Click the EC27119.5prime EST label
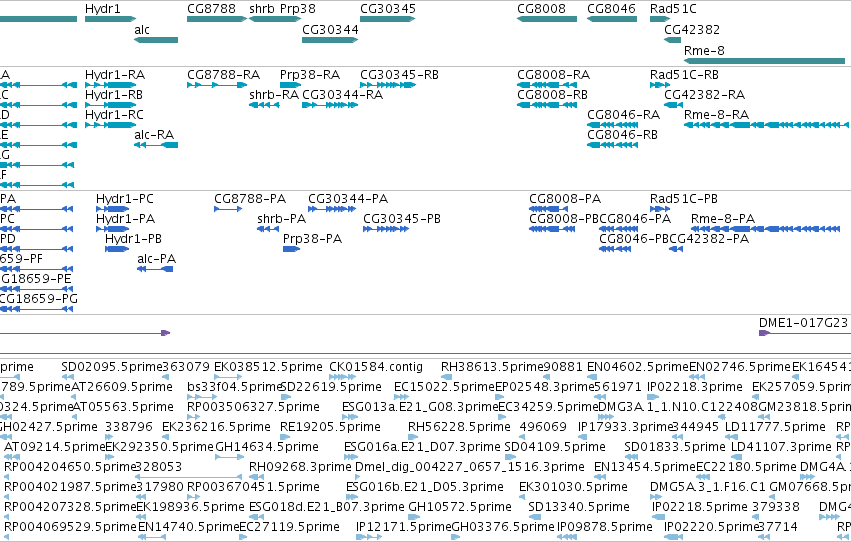Screen dimensions: 851x542 (x=289, y=527)
